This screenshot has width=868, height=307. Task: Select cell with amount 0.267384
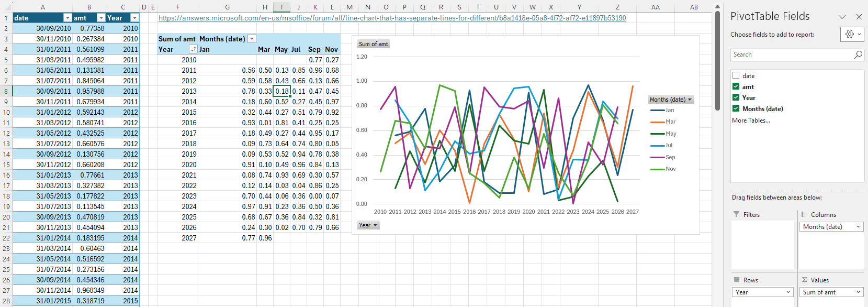pyautogui.click(x=89, y=39)
